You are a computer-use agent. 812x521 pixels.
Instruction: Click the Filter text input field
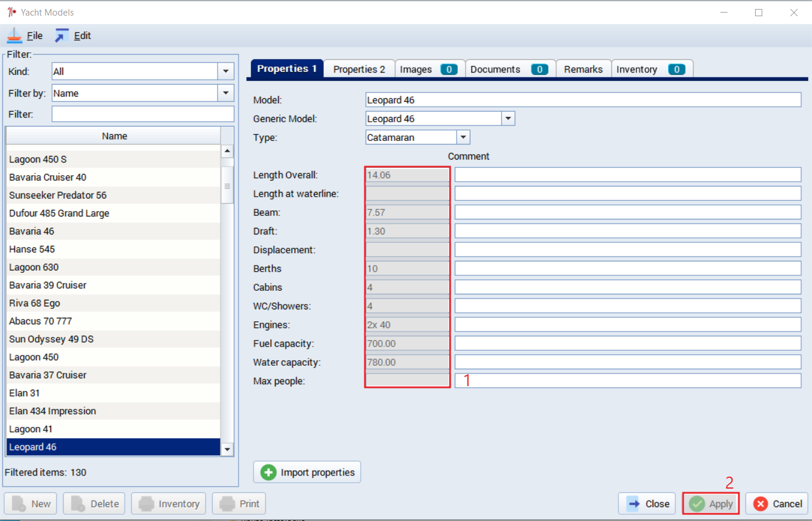point(143,114)
